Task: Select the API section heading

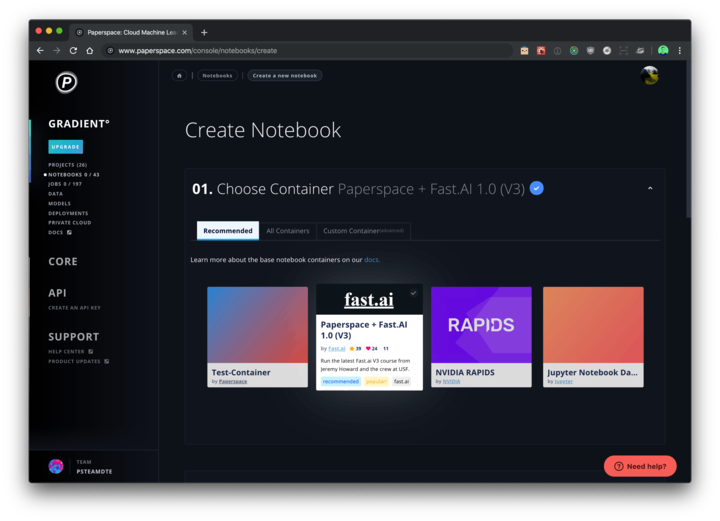Action: pos(57,293)
